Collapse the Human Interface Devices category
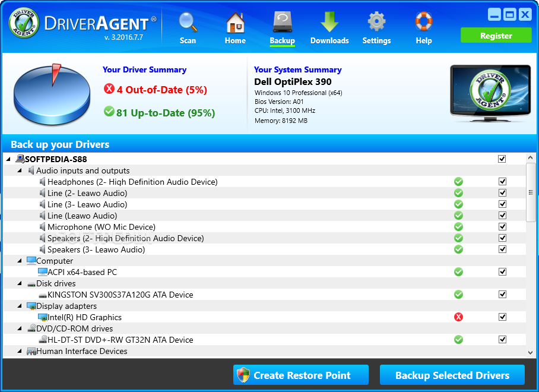 pyautogui.click(x=20, y=351)
